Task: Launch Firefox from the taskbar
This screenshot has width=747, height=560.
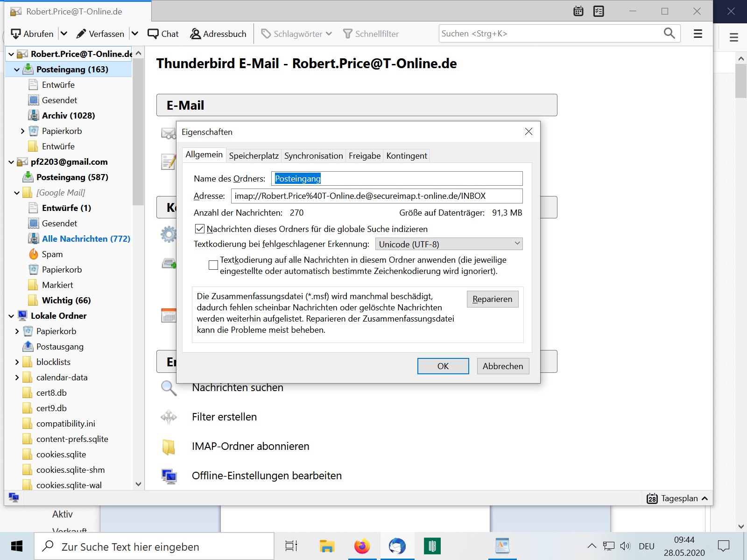Action: 362,546
